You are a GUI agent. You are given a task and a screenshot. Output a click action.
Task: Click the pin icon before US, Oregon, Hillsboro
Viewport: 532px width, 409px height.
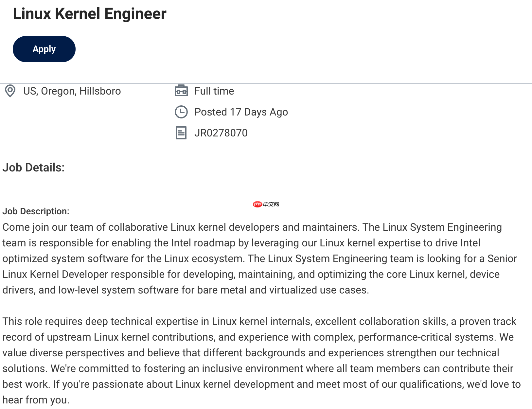pos(10,91)
